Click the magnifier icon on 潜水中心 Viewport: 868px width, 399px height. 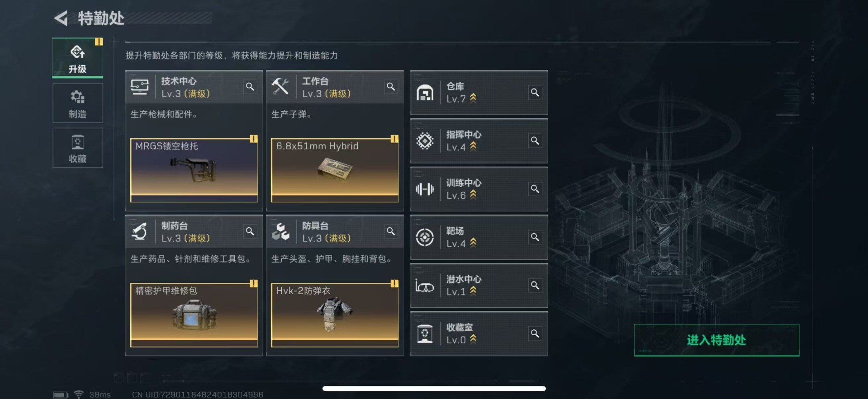pos(535,286)
